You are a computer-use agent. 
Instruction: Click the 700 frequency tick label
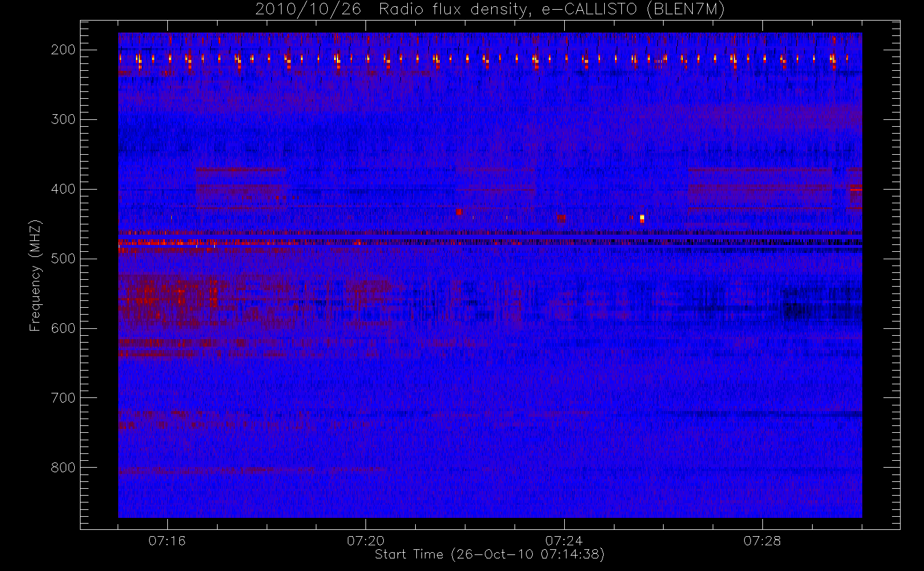[x=63, y=398]
